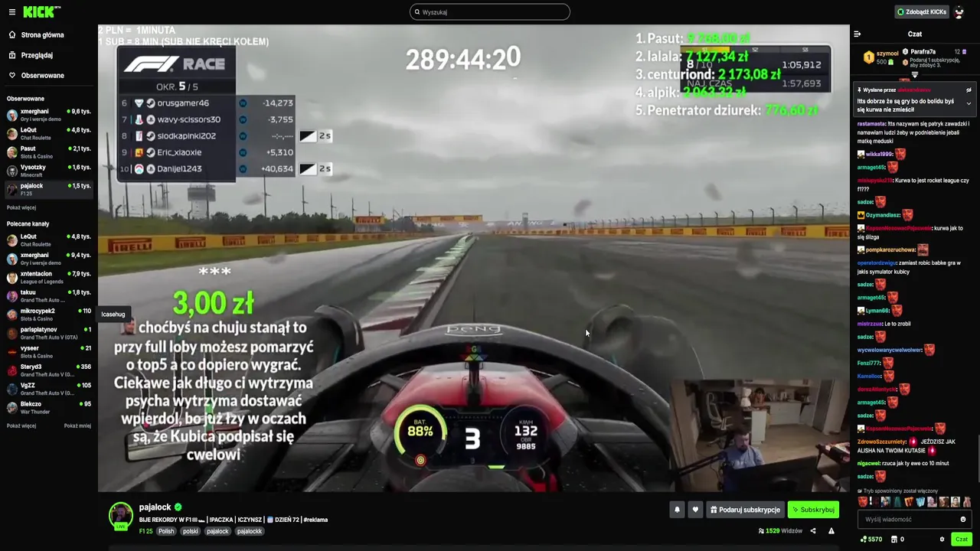Click the pajalock streamer avatar
980x551 pixels.
point(120,515)
